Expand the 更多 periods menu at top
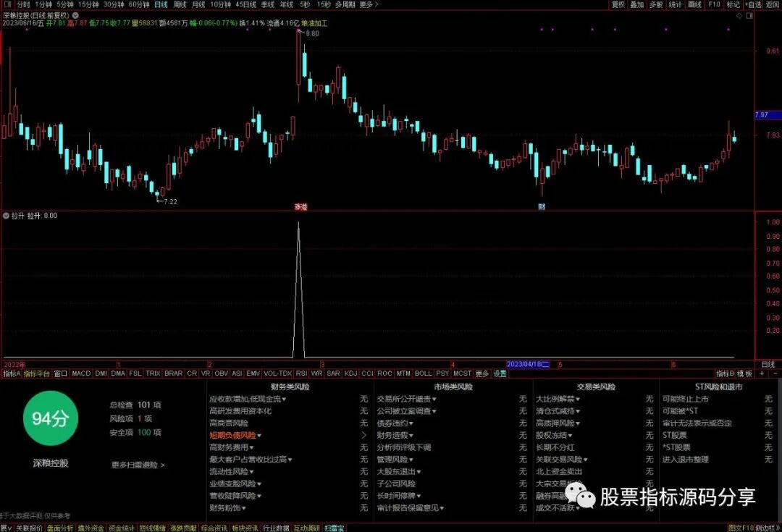This screenshot has height=532, width=782. point(369,4)
